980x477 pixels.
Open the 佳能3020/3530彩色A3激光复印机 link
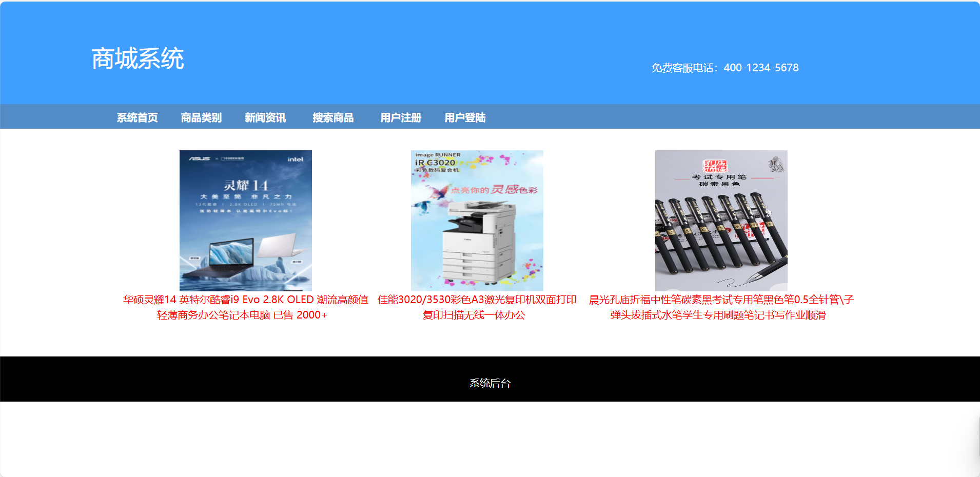477,307
